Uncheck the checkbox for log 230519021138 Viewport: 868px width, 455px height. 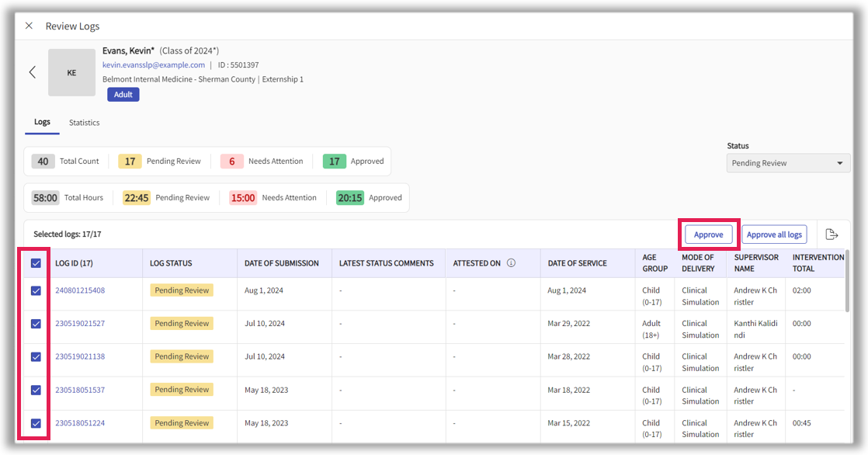(x=36, y=356)
